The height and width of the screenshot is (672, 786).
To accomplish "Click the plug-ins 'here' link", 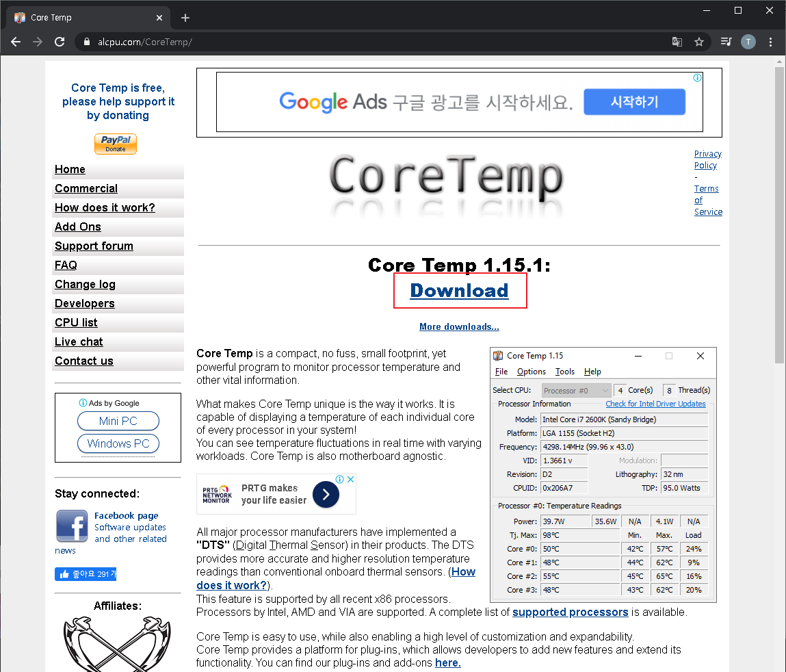I will coord(447,663).
